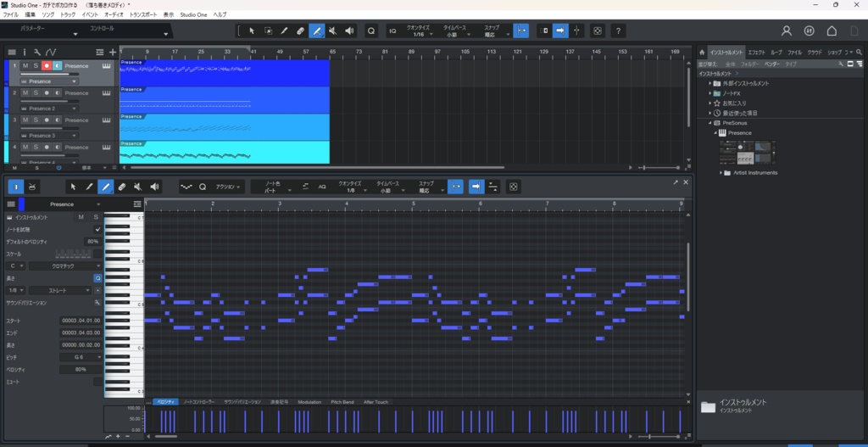Switch to ループ browser tab
Image resolution: width=868 pixels, height=447 pixels.
776,52
